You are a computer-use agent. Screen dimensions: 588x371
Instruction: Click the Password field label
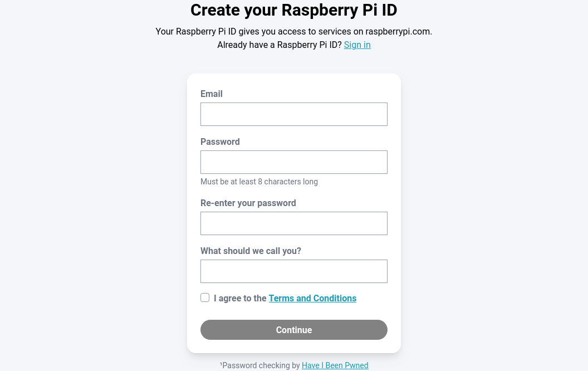pos(220,141)
